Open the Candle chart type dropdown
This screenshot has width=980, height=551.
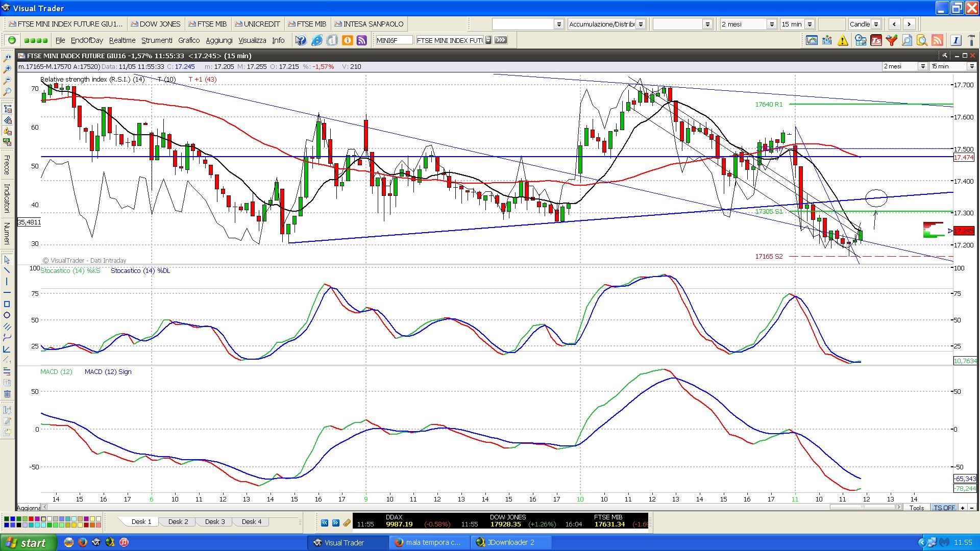pyautogui.click(x=876, y=24)
